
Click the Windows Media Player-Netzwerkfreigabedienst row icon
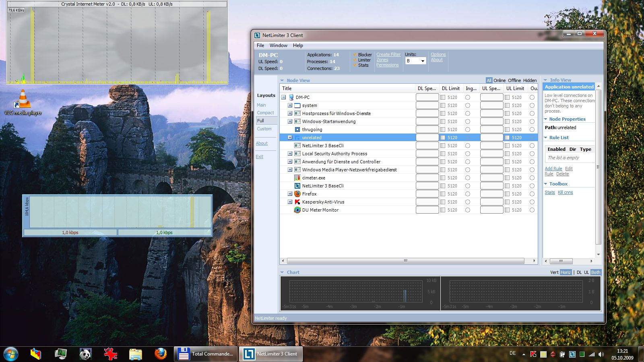tap(297, 170)
